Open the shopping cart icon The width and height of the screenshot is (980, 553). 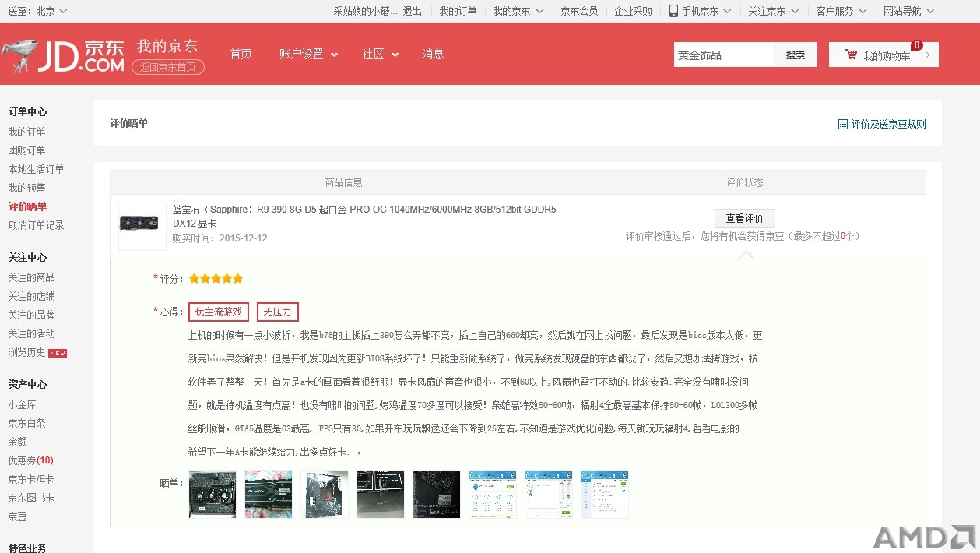(x=851, y=55)
